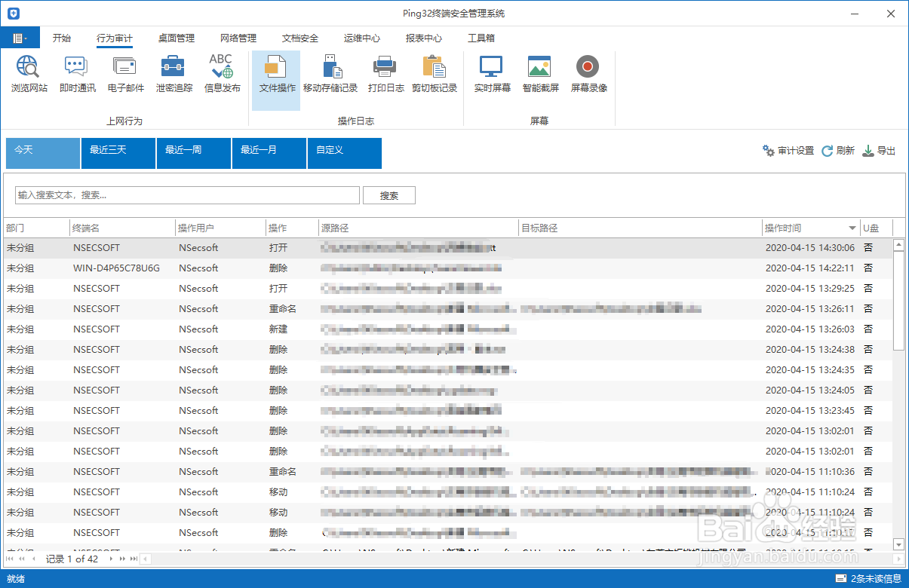Switch to the 开始 ribbon tab

pos(62,38)
